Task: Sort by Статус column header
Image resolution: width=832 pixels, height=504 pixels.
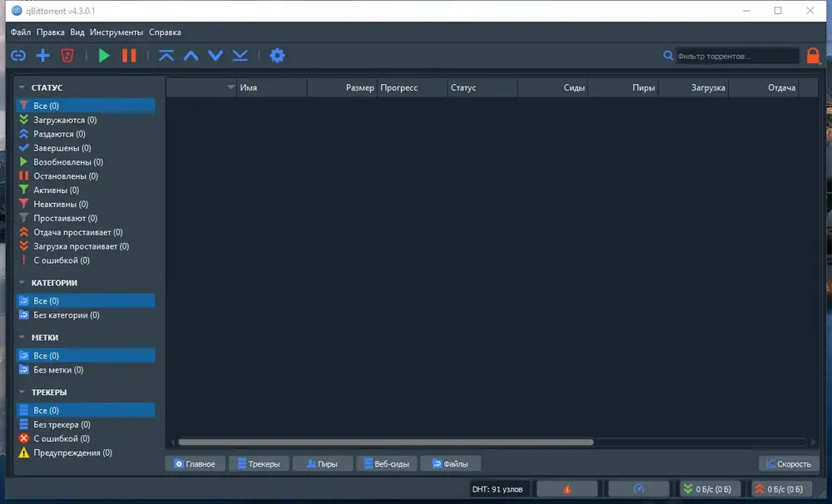Action: [x=483, y=87]
